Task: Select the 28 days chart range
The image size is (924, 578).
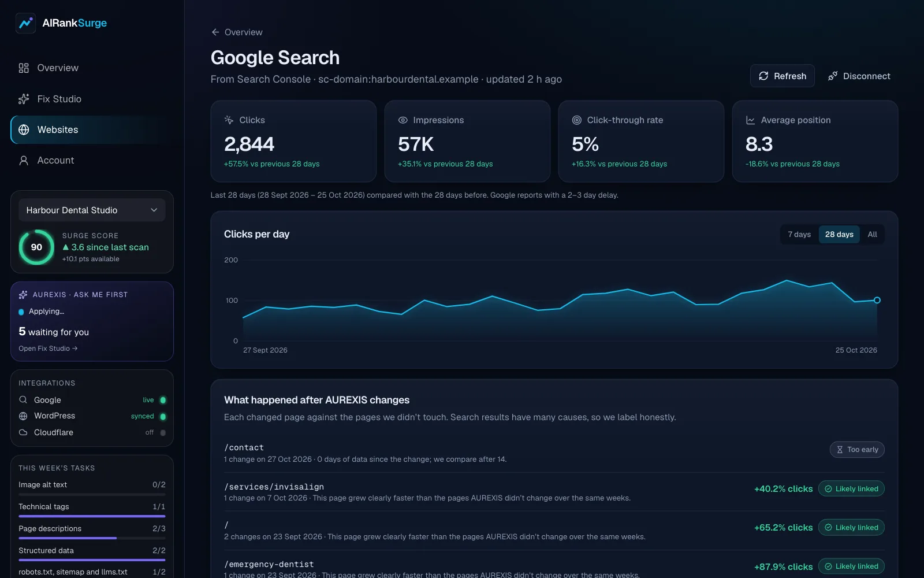Action: 839,234
